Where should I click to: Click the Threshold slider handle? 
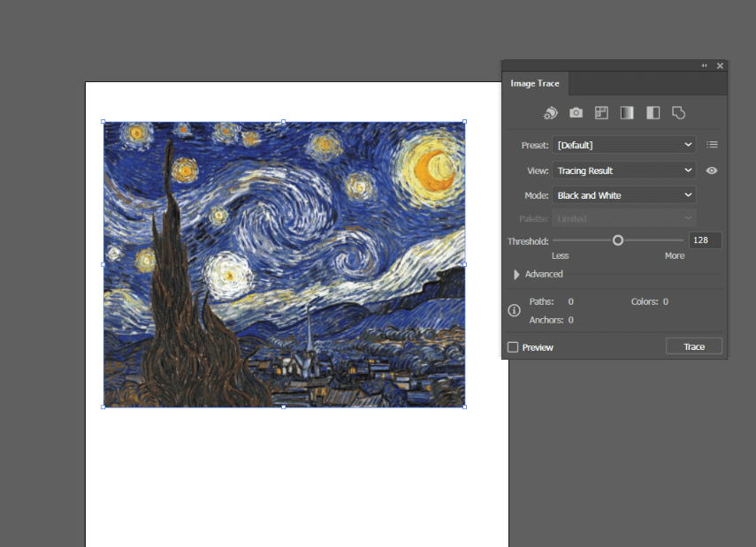click(x=618, y=240)
